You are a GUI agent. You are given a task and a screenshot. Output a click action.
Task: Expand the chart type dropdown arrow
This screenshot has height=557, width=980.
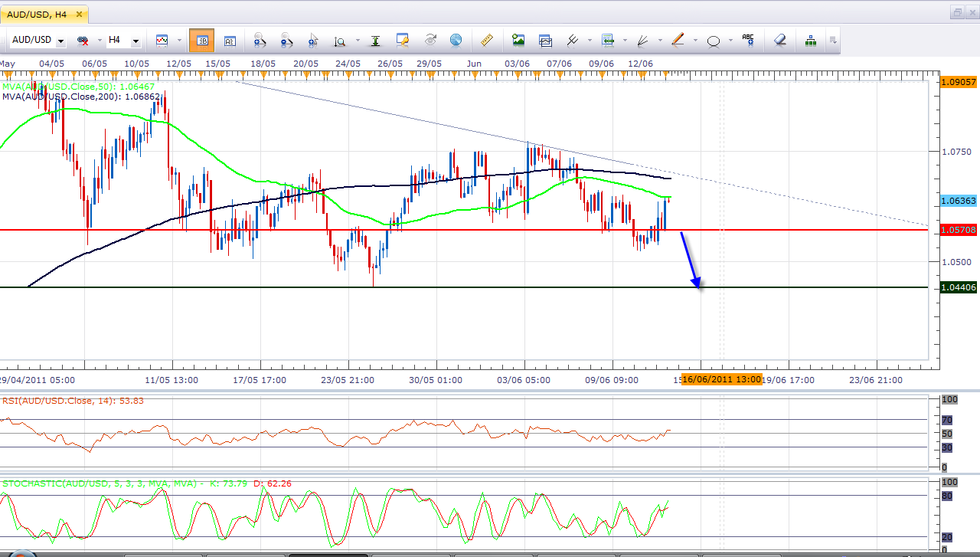coord(180,41)
